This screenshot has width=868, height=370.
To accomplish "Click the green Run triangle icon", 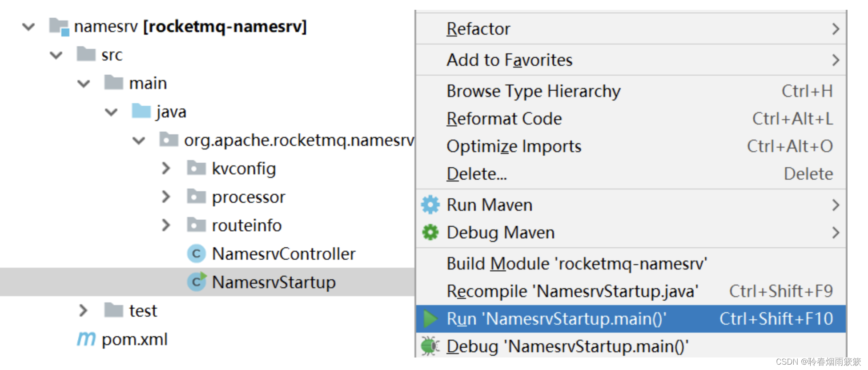I will [430, 319].
